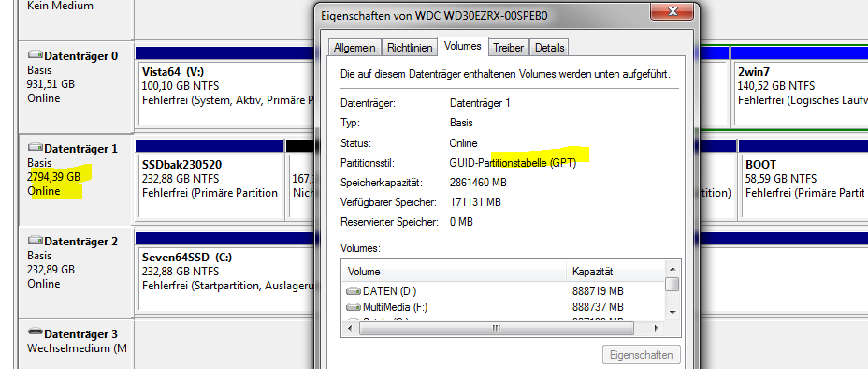Click the 232,89 GB size of Datenträger 2
This screenshot has width=868, height=369.
tap(51, 270)
